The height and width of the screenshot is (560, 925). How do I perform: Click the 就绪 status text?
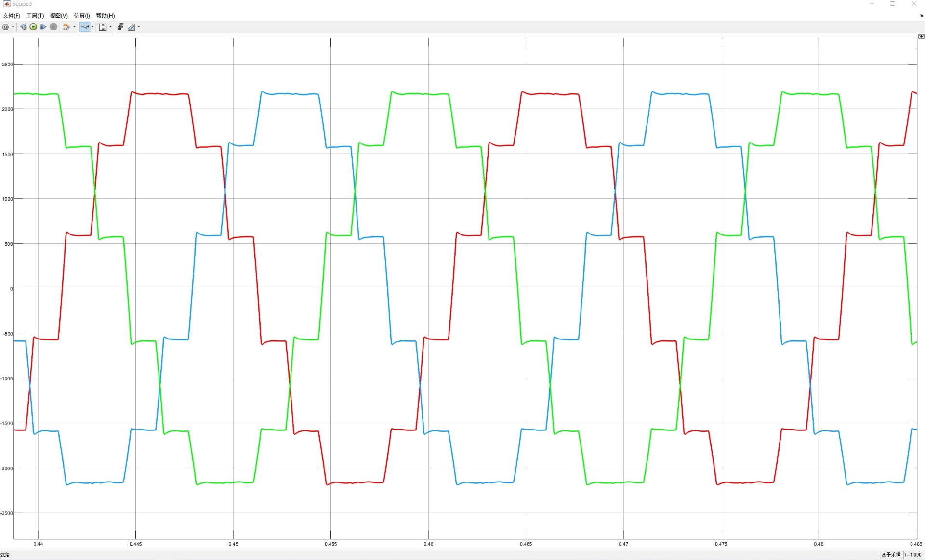point(5,555)
